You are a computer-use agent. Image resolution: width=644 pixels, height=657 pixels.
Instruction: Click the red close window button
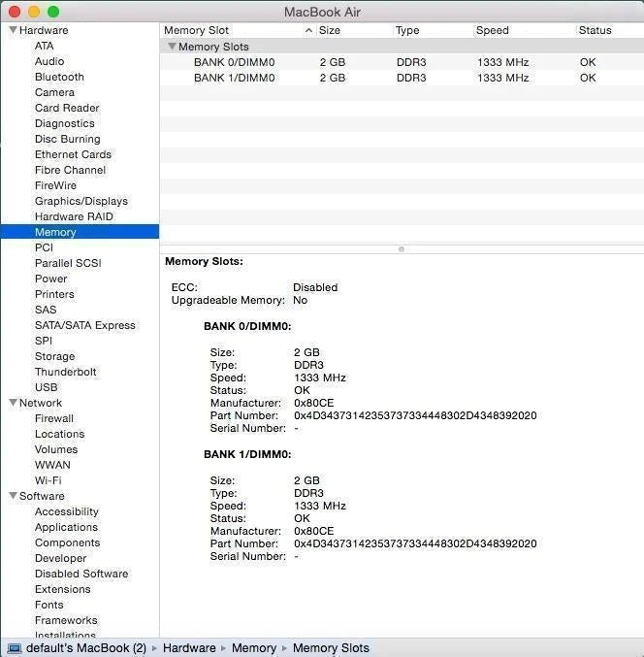pyautogui.click(x=15, y=12)
